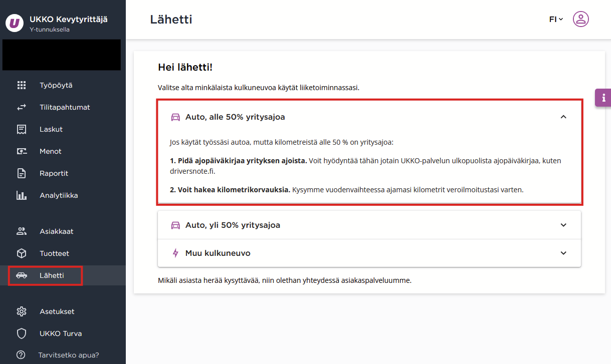Click the UKKO Turva shield icon
The height and width of the screenshot is (364, 611).
[x=21, y=333]
